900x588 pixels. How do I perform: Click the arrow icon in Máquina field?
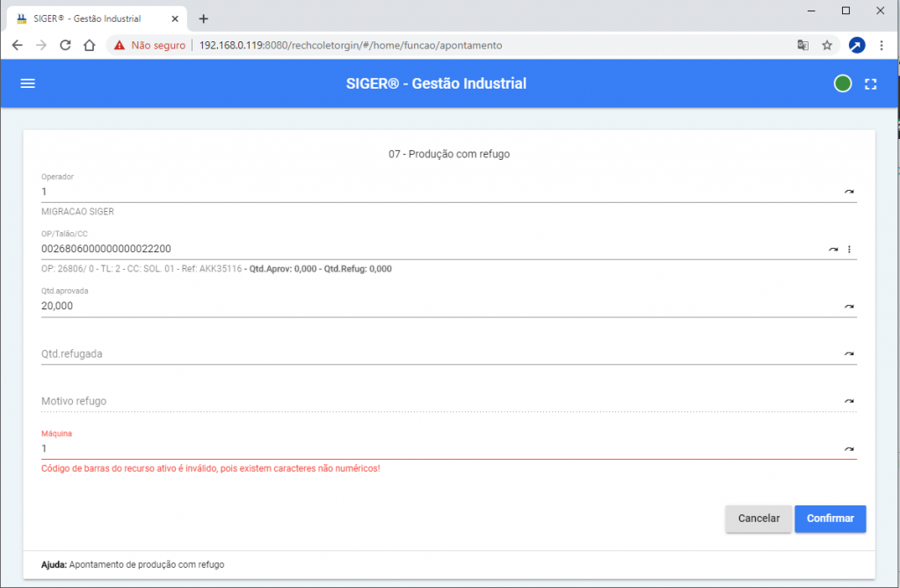[x=849, y=448]
